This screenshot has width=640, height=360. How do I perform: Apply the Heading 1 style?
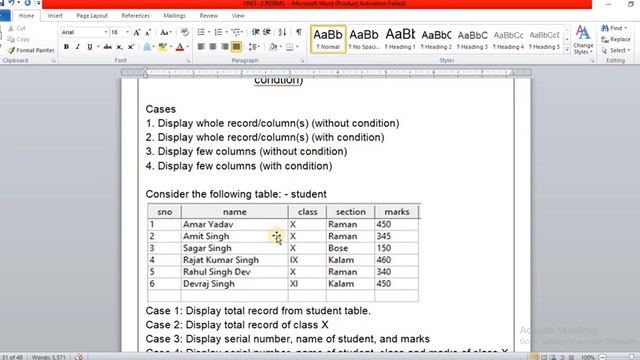click(x=400, y=39)
